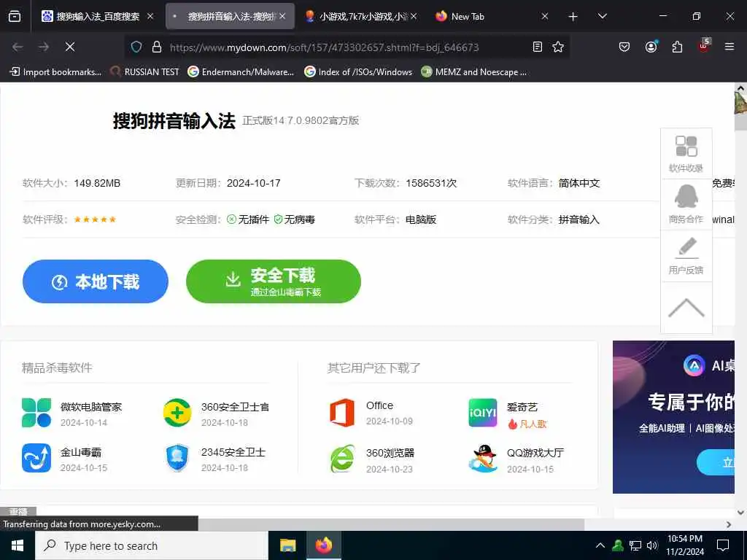The height and width of the screenshot is (560, 747).
Task: Open 微软电脑管家 app icon
Action: click(36, 413)
